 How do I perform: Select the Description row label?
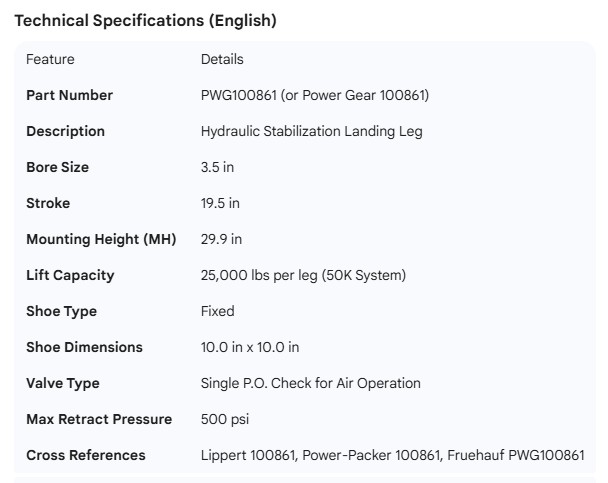65,131
